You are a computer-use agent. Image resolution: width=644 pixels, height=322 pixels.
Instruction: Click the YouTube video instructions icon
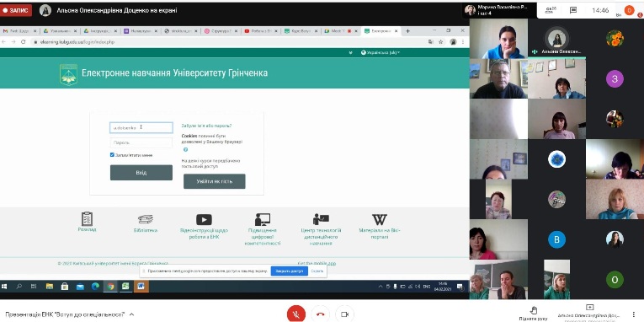tap(204, 219)
